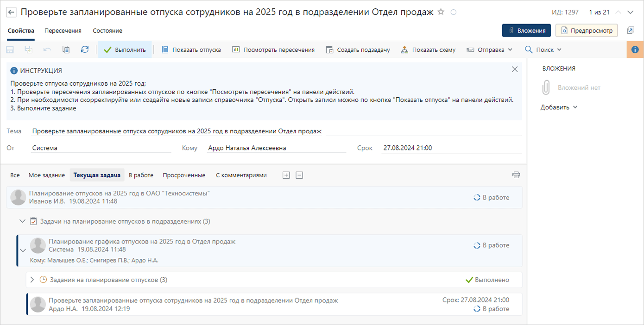Click the back arrow icon beside the title
The height and width of the screenshot is (325, 644).
[12, 12]
